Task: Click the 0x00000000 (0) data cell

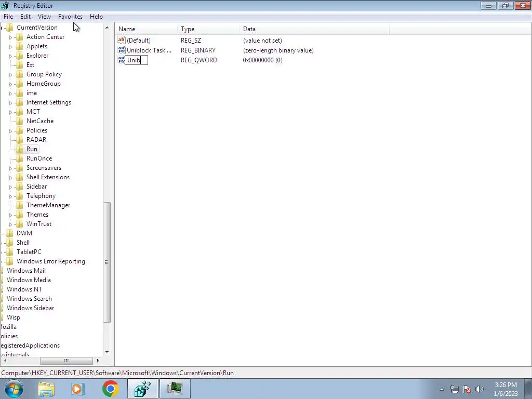Action: click(x=262, y=60)
